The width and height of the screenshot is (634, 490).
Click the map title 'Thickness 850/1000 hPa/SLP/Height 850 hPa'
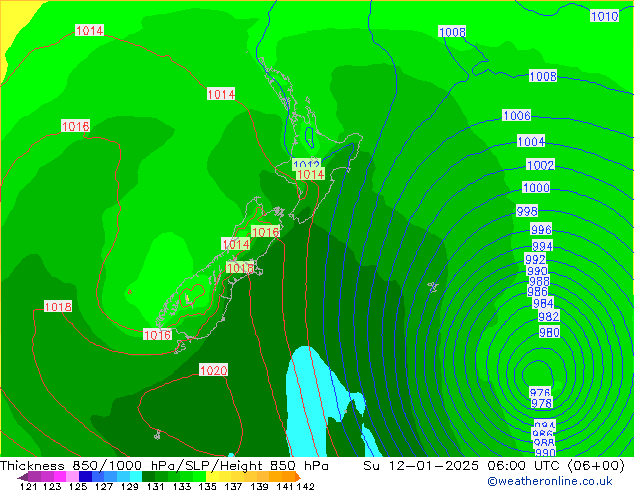pyautogui.click(x=164, y=466)
